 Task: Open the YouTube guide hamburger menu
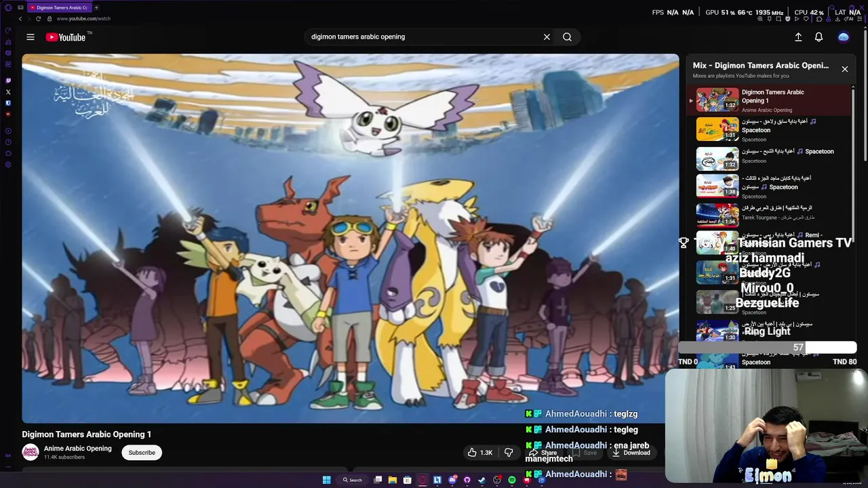pyautogui.click(x=31, y=37)
